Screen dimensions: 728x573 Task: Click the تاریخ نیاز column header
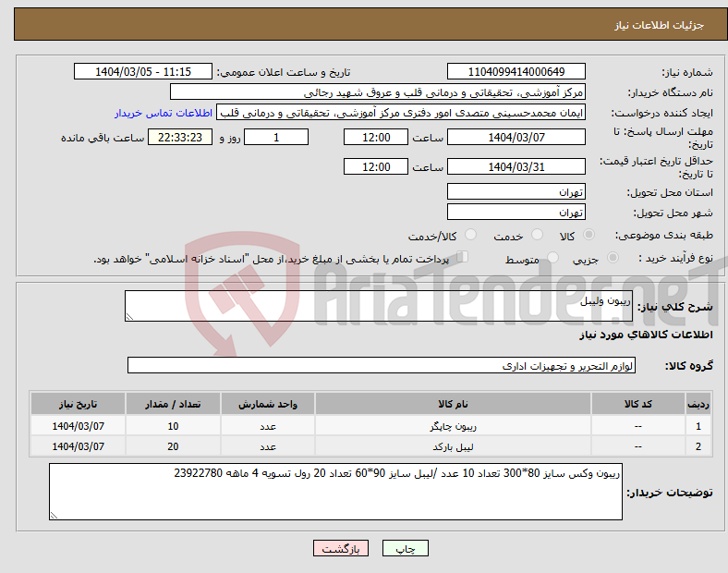(78, 404)
